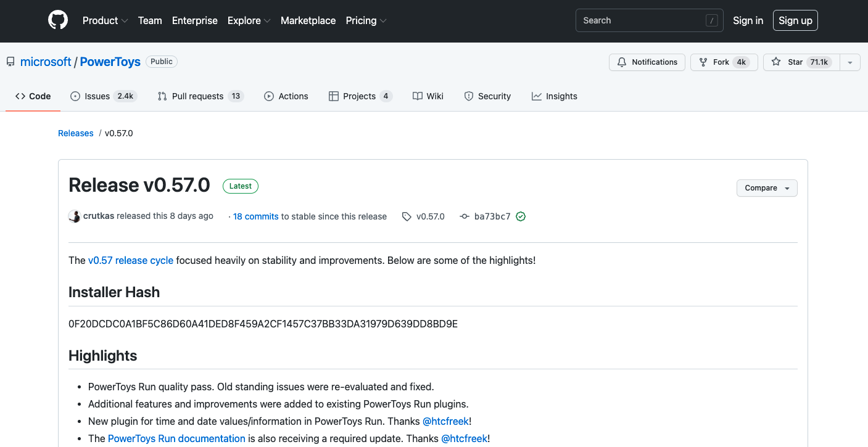Go to the Enterprise page
The image size is (868, 447).
(195, 20)
